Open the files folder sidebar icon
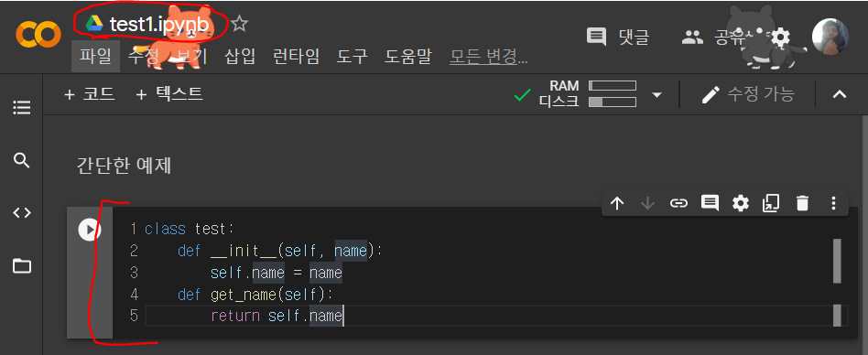Screen dimensions: 868x355 coord(22,266)
